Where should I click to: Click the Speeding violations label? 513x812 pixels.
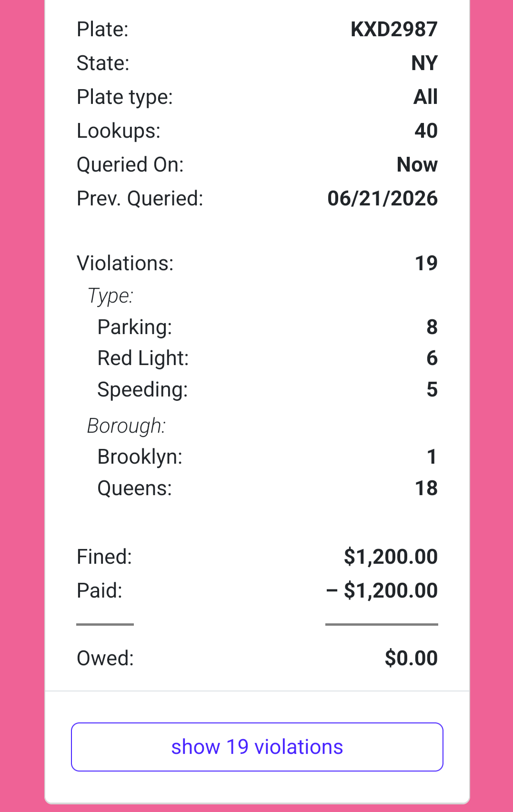click(x=142, y=390)
